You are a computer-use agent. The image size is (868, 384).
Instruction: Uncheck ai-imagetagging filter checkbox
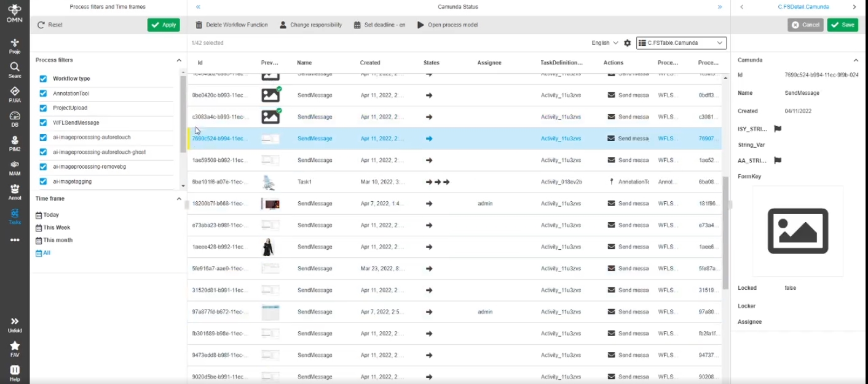pyautogui.click(x=43, y=182)
